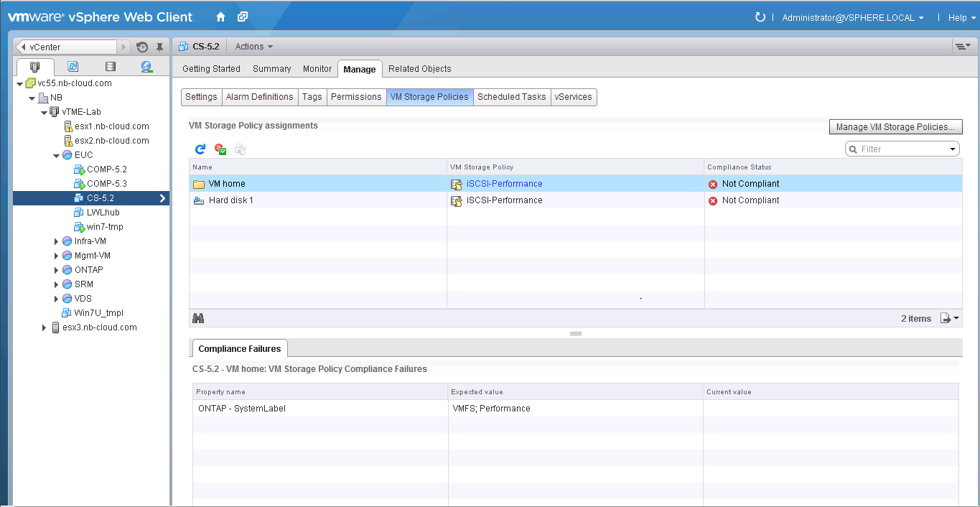This screenshot has height=507, width=980.
Task: Expand the ONTAP resource pool
Action: pos(56,270)
